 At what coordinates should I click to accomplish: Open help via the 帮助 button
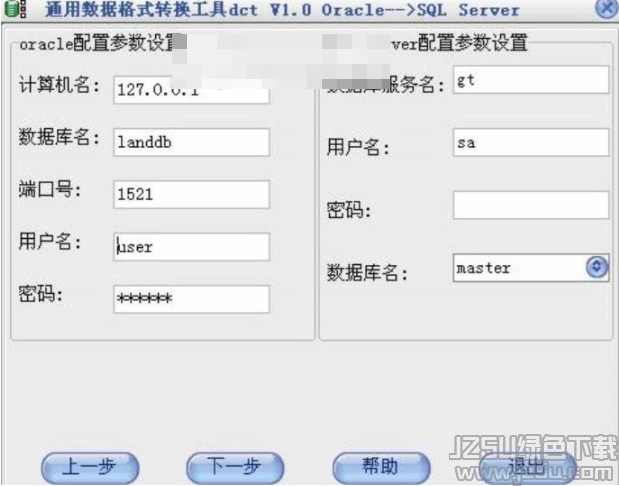381,468
